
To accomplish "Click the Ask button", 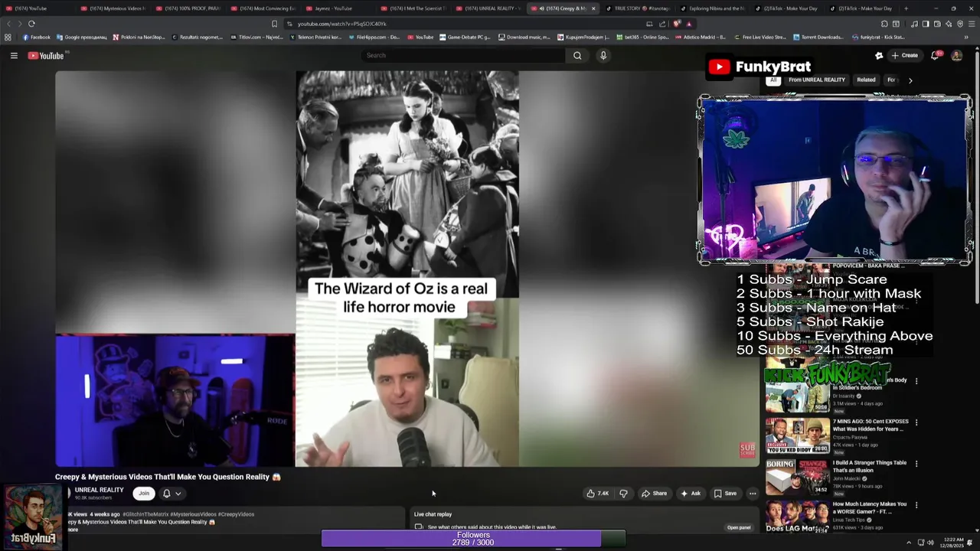I will (x=691, y=494).
